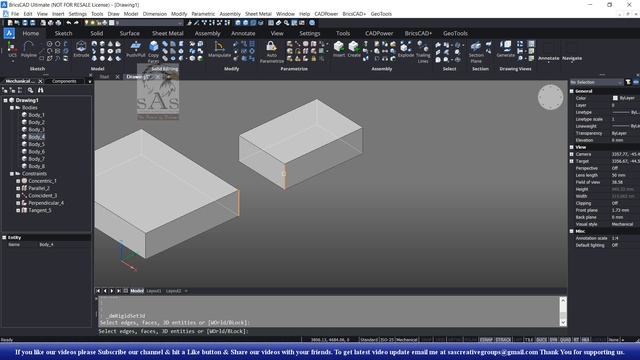
Task: Click the Copy Faces tool
Action: (153, 51)
